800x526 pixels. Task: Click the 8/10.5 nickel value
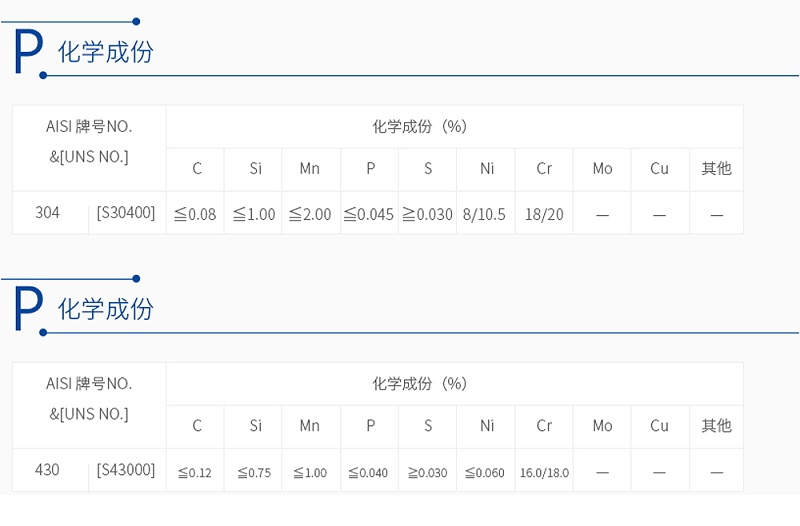485,214
